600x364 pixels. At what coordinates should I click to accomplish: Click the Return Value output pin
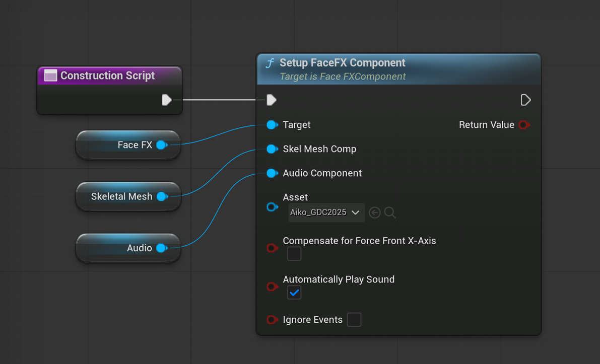coord(524,125)
